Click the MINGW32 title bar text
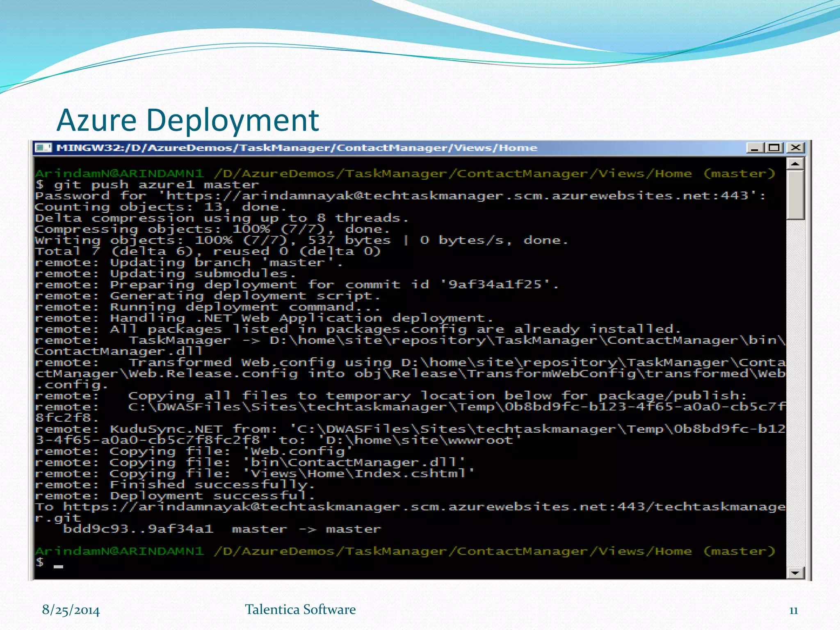This screenshot has height=630, width=840. click(297, 148)
